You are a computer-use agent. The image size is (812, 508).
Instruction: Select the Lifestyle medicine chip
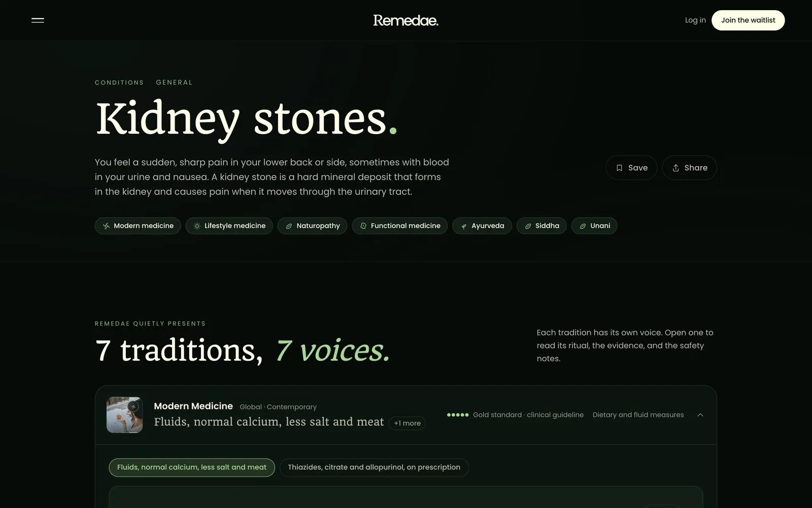(x=229, y=226)
